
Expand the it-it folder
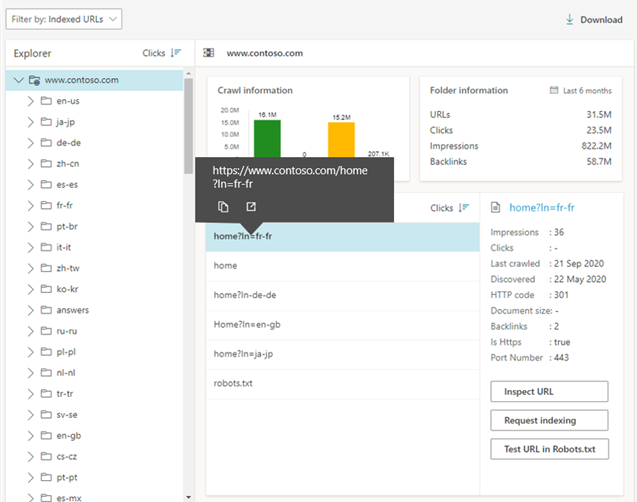[x=30, y=247]
